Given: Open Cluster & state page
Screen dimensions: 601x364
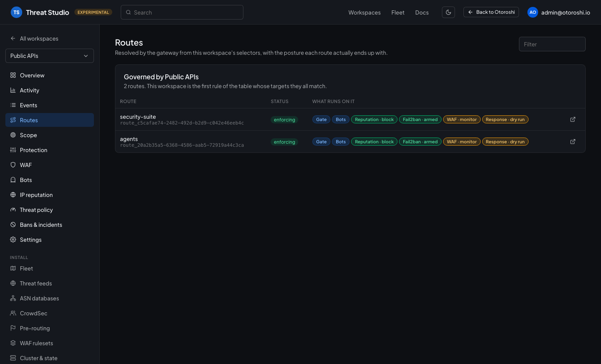Looking at the screenshot, I should point(49,358).
